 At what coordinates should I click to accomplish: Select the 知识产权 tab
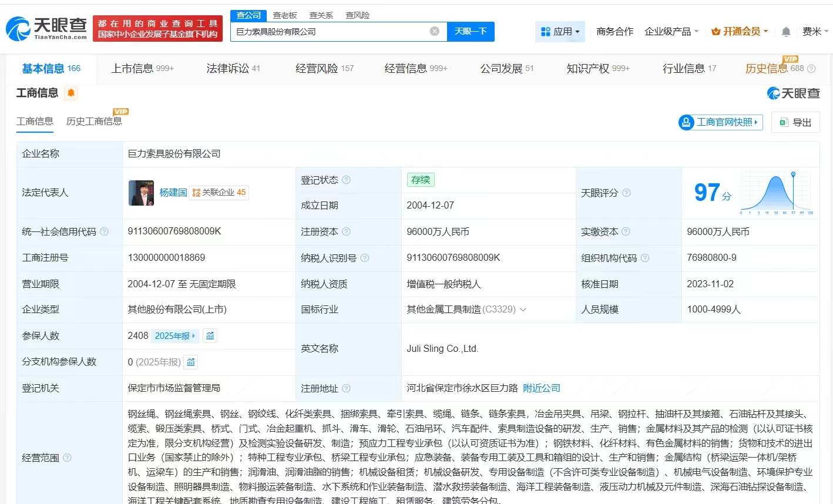598,69
